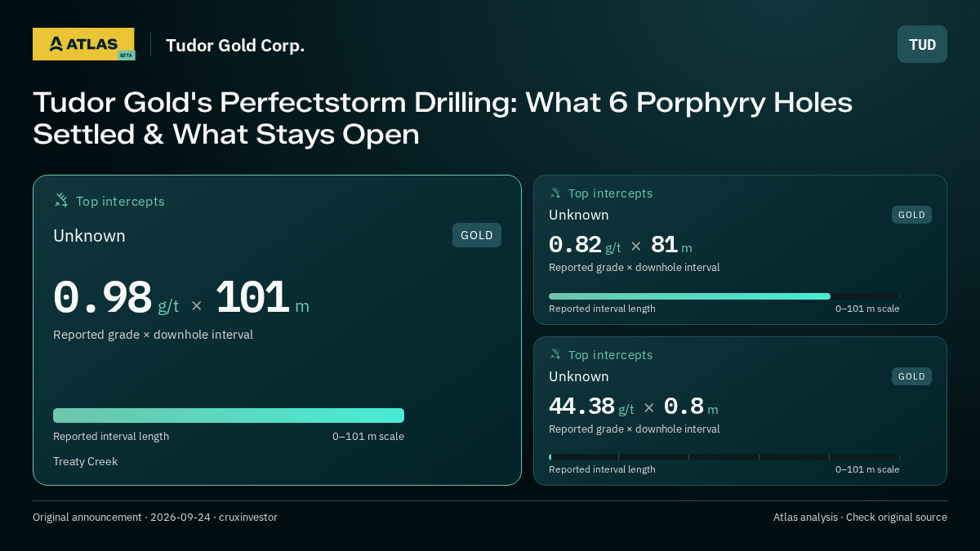Click the 0.98 g/t grade value
The image size is (980, 551).
(x=116, y=298)
